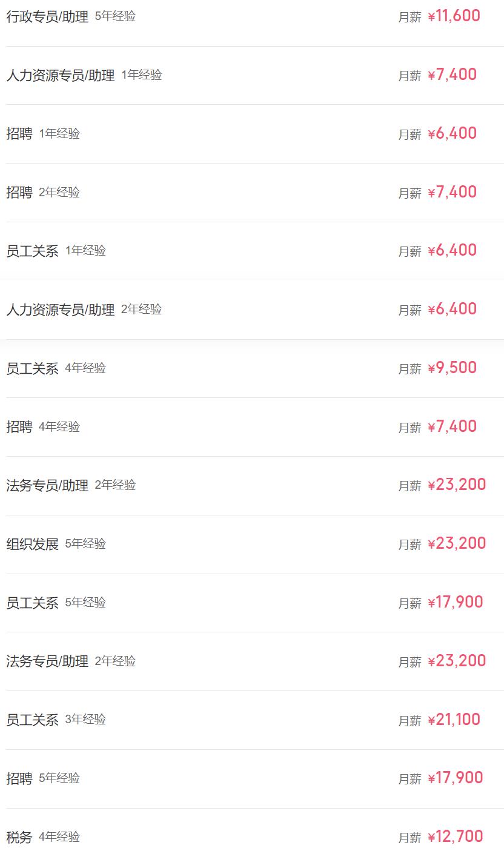The height and width of the screenshot is (851, 504).
Task: Click the 员工关系 5年经验 job title
Action: (x=32, y=603)
